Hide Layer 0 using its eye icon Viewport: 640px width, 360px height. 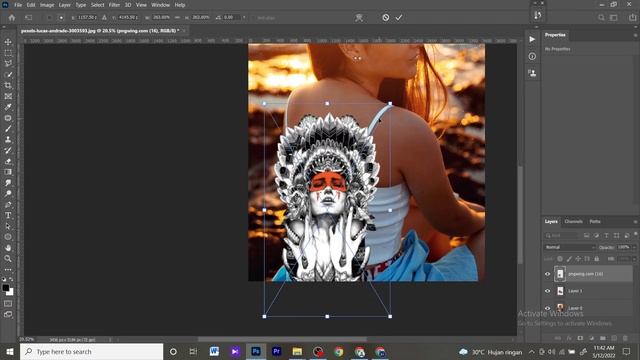pos(548,308)
